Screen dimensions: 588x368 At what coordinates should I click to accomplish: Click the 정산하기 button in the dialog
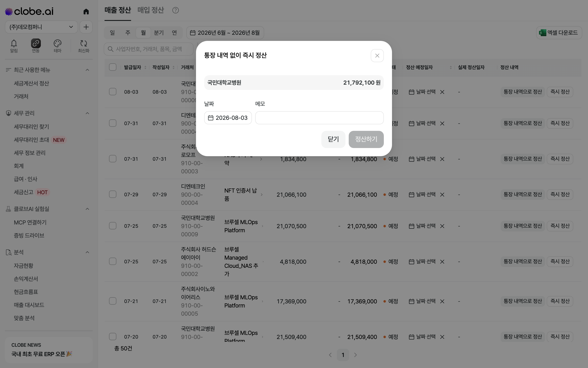tap(366, 139)
